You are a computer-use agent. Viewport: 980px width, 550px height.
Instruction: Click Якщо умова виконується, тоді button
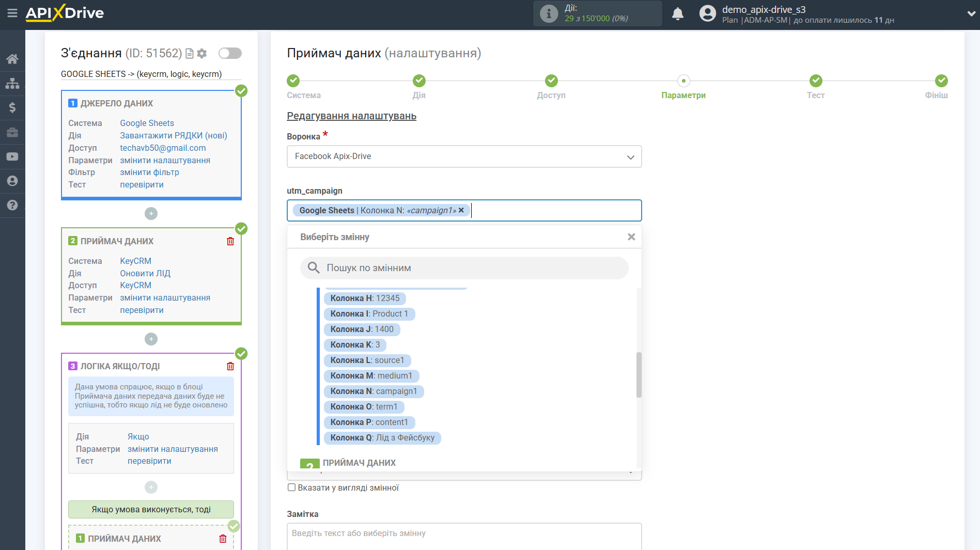tap(151, 509)
